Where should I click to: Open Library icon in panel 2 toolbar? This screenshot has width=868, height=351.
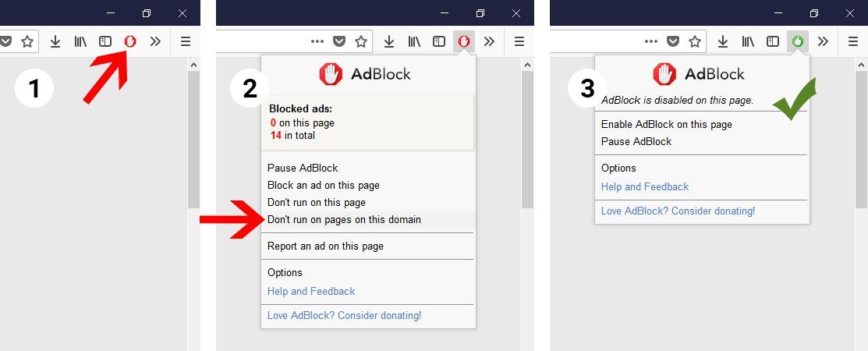pos(414,41)
